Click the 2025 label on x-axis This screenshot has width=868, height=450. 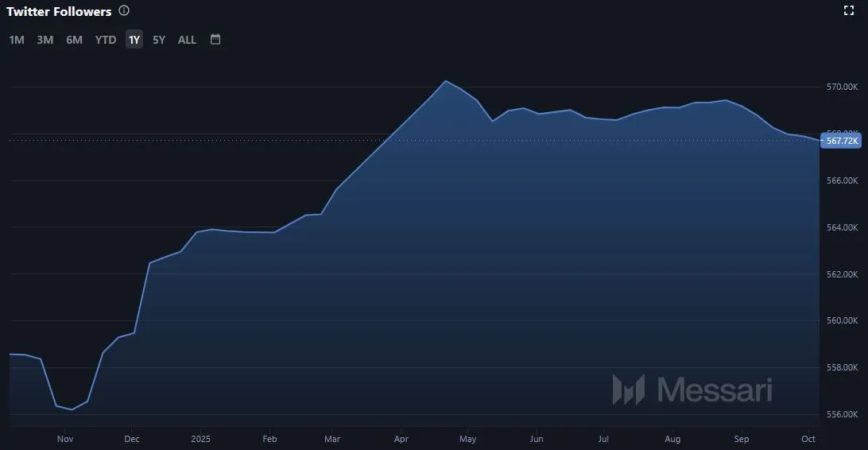coord(200,438)
